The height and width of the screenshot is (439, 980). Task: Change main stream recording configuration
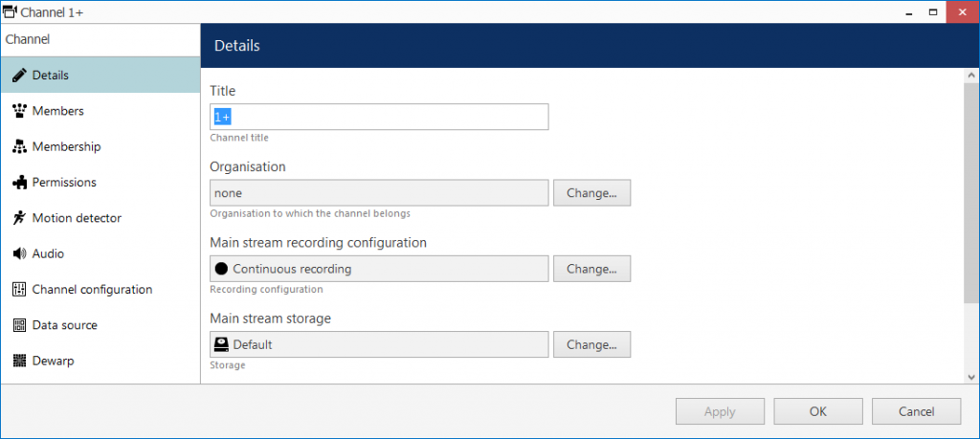tap(591, 269)
